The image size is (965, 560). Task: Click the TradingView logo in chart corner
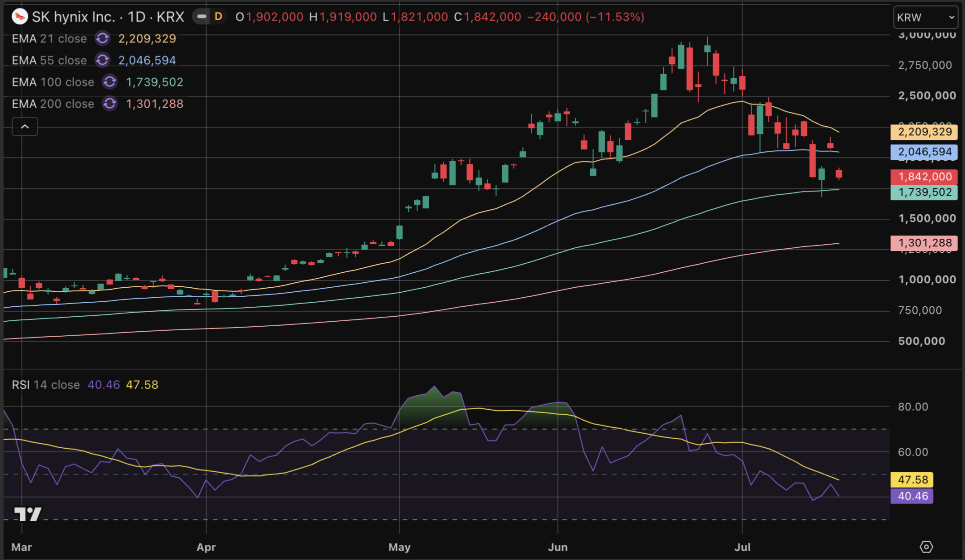click(x=27, y=514)
